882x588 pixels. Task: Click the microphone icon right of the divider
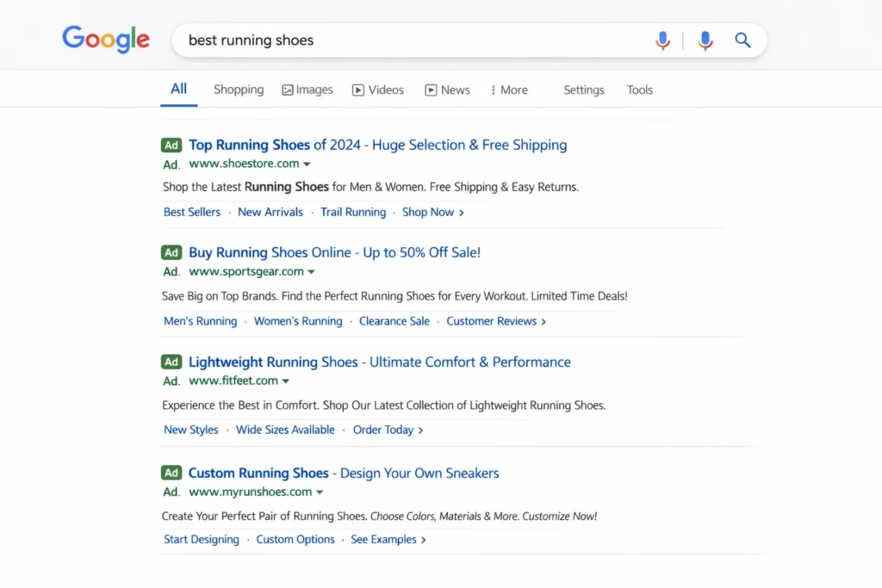[705, 40]
